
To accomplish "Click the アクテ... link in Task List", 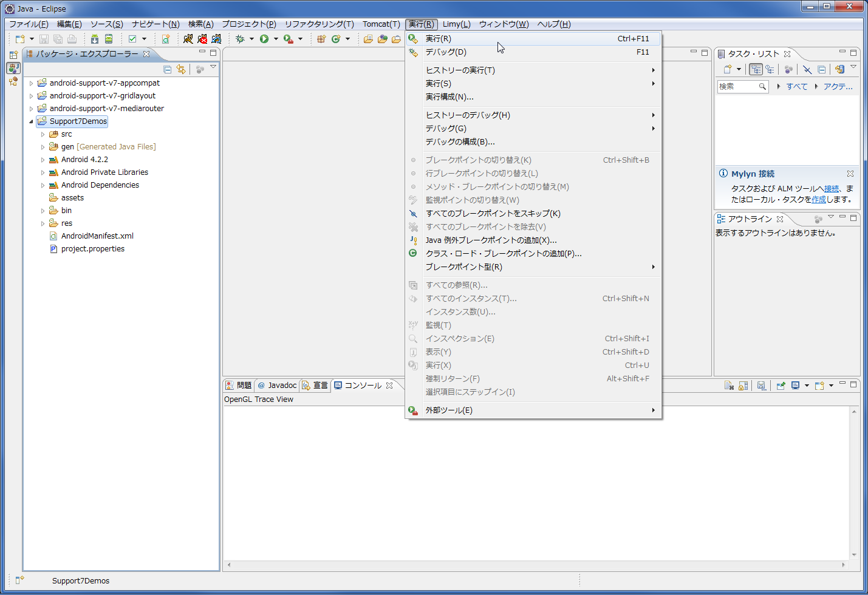I will [838, 87].
